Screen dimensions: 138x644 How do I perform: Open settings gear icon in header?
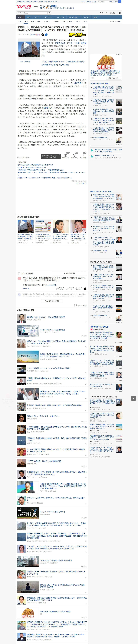(x=120, y=13)
